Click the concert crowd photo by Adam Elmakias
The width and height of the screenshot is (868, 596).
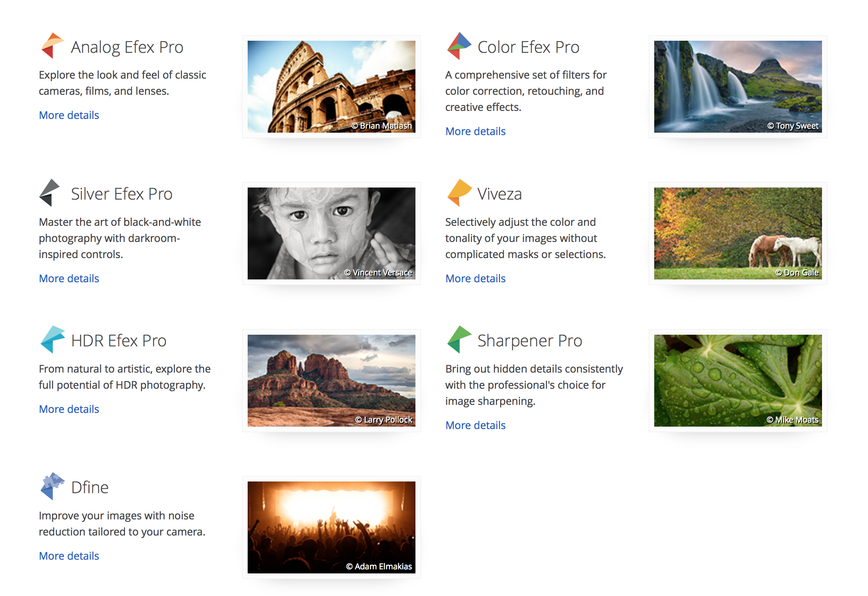pos(331,527)
